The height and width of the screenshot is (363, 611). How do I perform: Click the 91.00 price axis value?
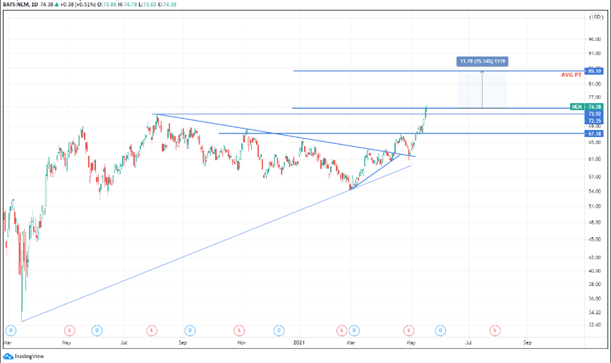coord(595,53)
